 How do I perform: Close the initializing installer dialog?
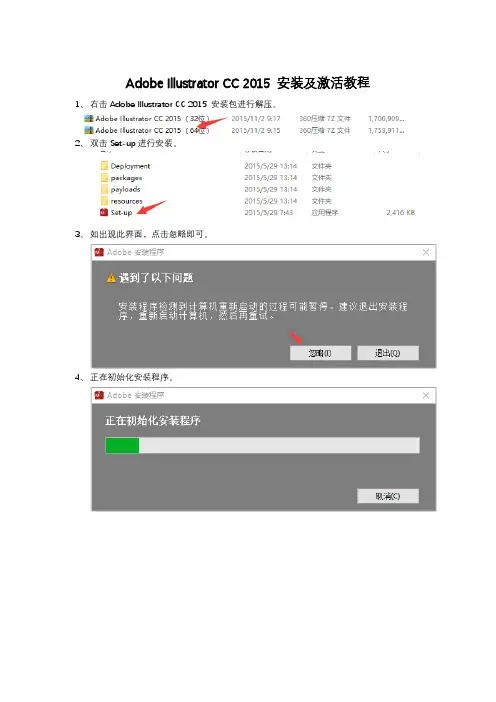pyautogui.click(x=426, y=395)
